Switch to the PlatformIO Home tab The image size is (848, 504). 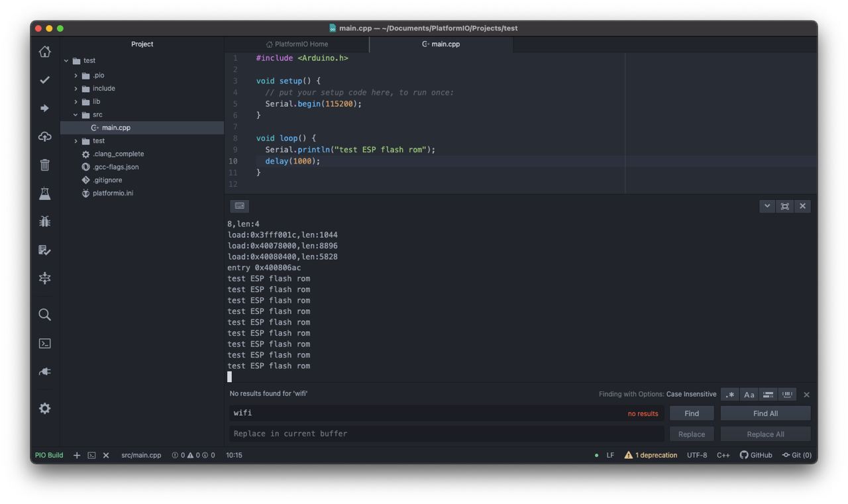pos(297,44)
